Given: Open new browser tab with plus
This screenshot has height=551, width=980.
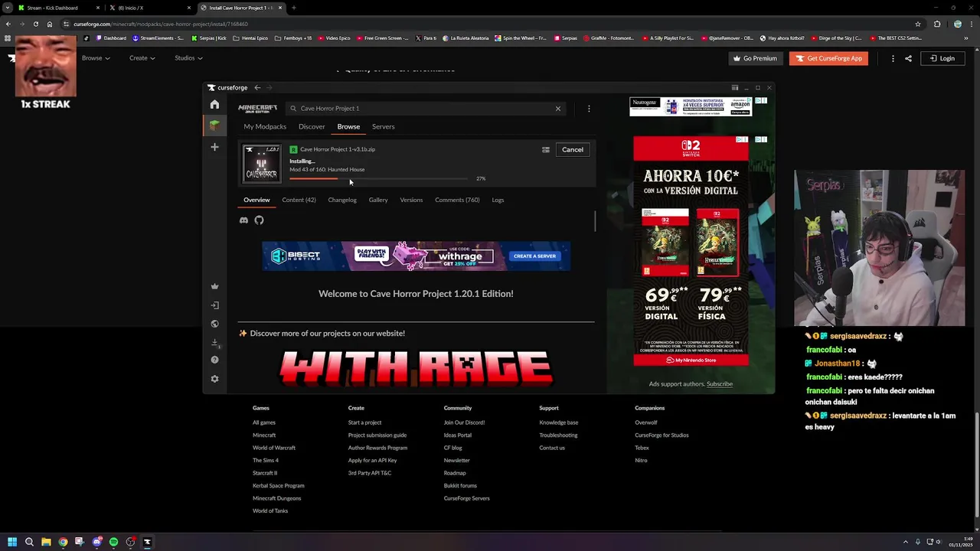Looking at the screenshot, I should tap(294, 8).
